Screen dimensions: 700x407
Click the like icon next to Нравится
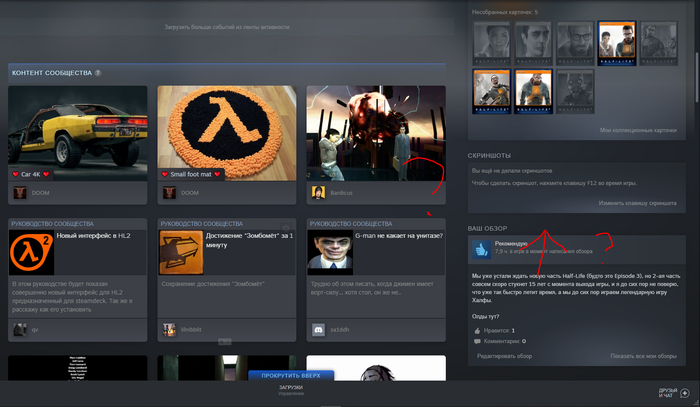pos(477,331)
